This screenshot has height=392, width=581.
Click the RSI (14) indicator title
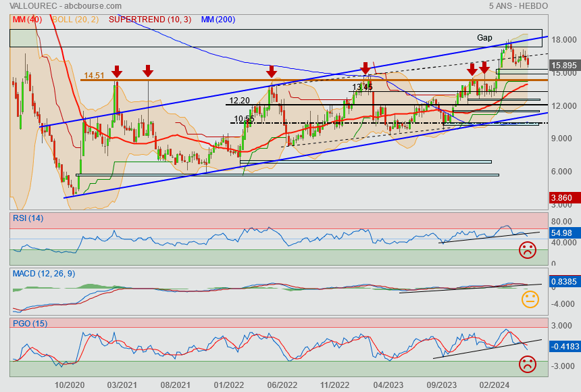click(x=28, y=218)
